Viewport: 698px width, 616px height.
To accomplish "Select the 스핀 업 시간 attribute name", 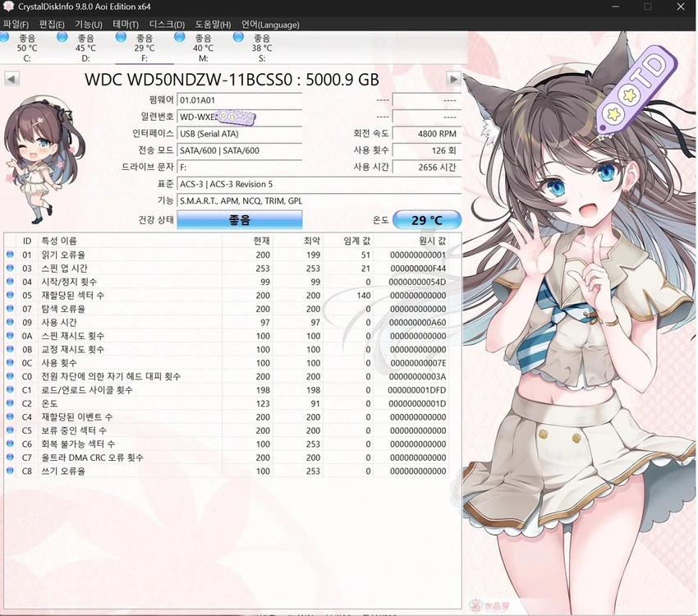I will [x=65, y=269].
